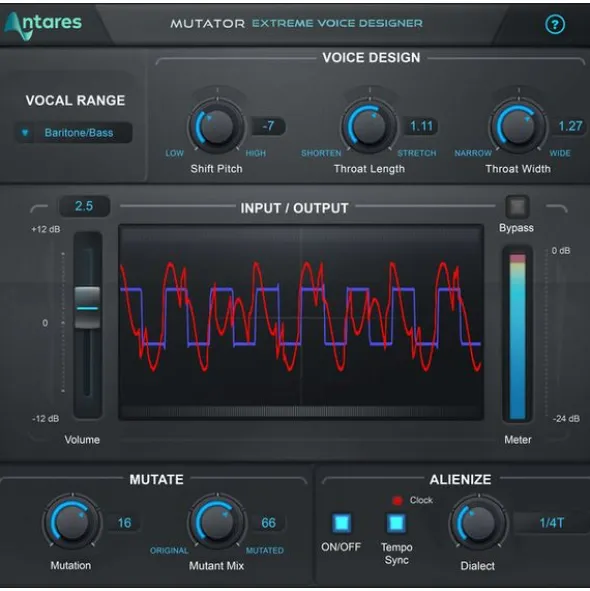Image resolution: width=590 pixels, height=591 pixels.
Task: Click the HIGH label under Shift Pitch
Action: [256, 153]
